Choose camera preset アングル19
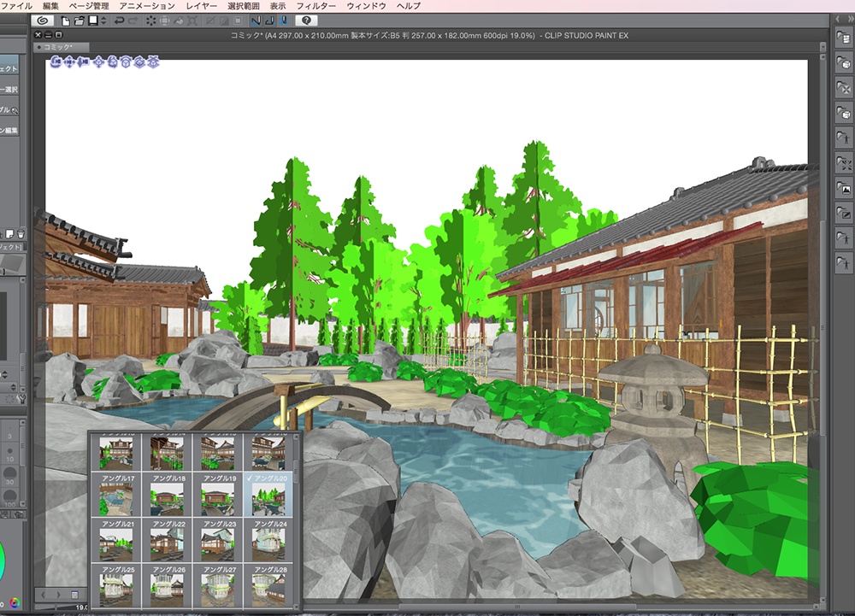The height and width of the screenshot is (616, 855). click(217, 495)
